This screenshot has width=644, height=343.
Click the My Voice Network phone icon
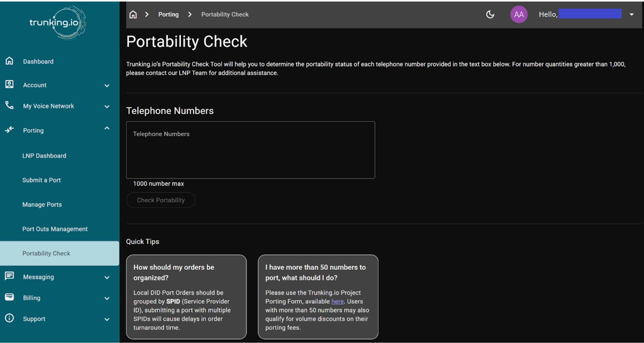tap(10, 105)
